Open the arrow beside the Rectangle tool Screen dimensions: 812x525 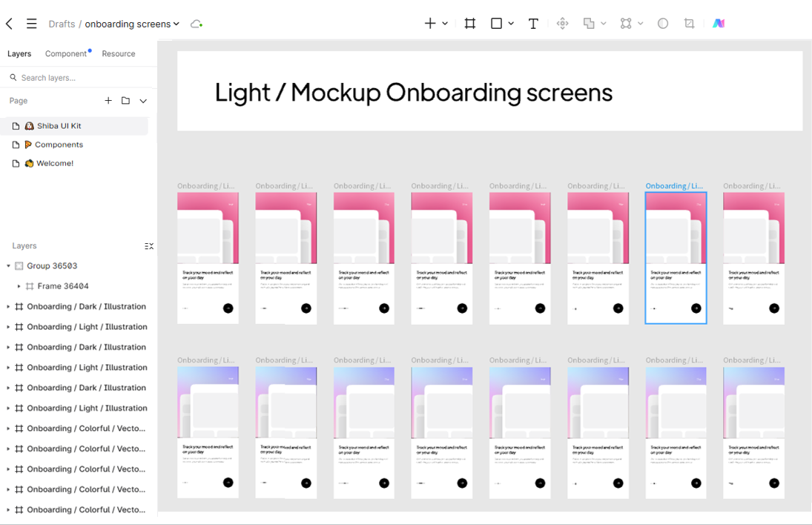[511, 23]
